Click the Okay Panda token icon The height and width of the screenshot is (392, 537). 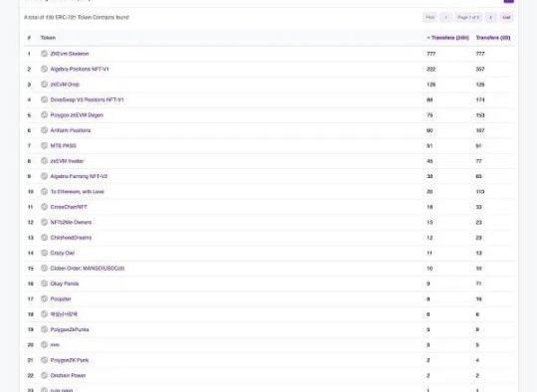pyautogui.click(x=44, y=284)
